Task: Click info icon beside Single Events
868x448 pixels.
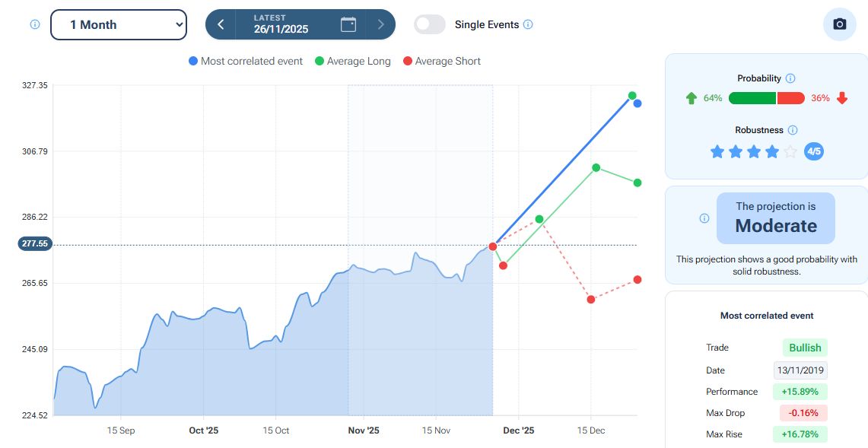Action: coord(529,24)
